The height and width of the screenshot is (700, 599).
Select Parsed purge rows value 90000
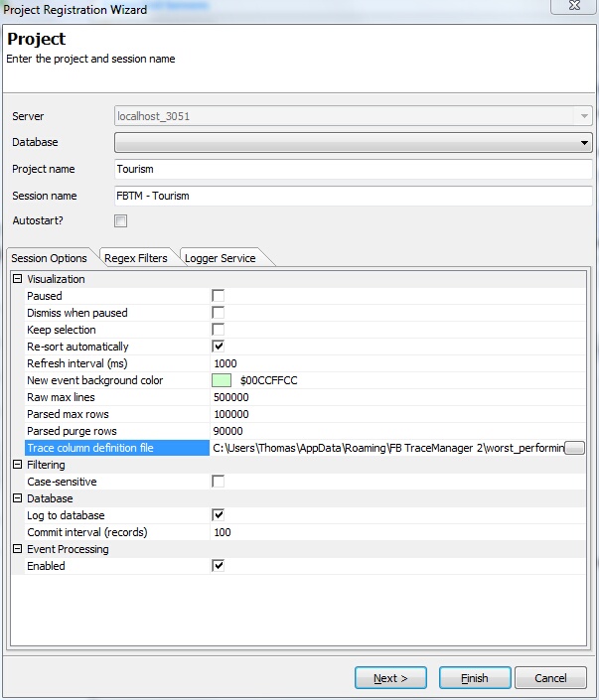(228, 431)
